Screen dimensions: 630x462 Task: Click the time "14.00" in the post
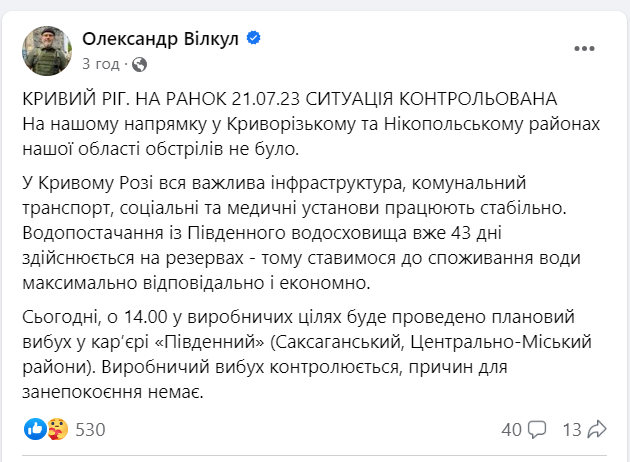coord(137,317)
